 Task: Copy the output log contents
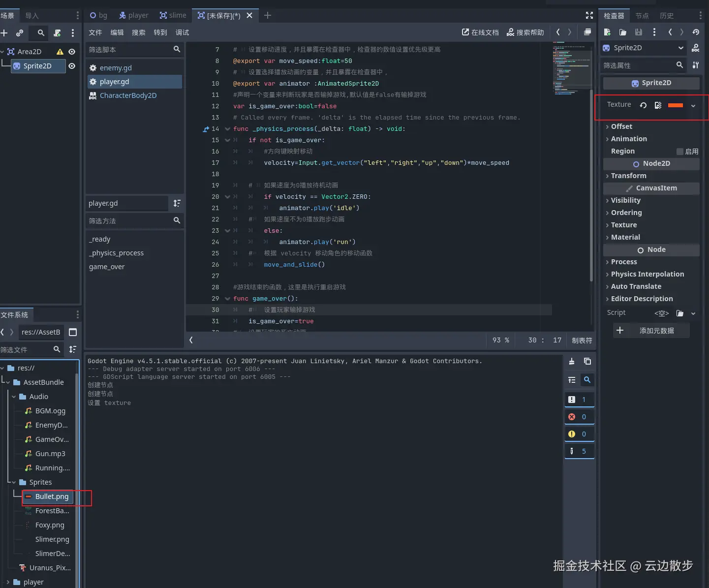pos(587,361)
